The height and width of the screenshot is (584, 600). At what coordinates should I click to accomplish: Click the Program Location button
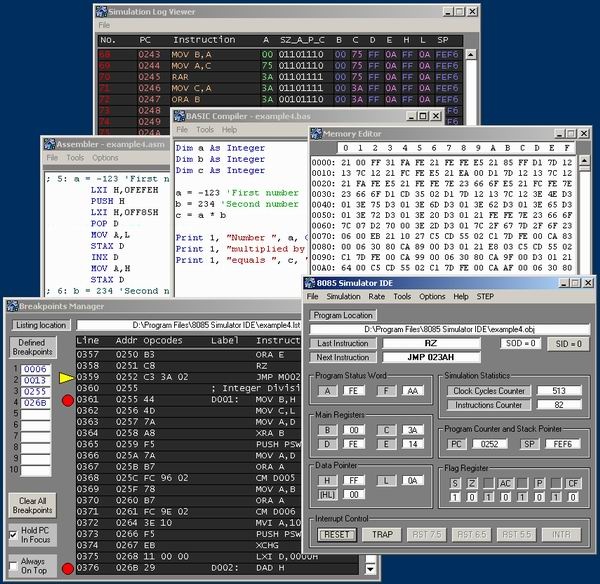point(342,315)
